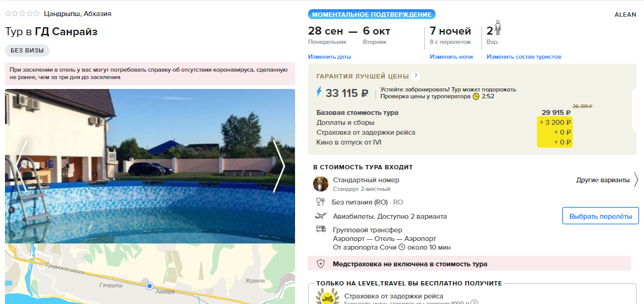
Task: Open 'Изменить состав туристов' link
Action: pyautogui.click(x=523, y=57)
